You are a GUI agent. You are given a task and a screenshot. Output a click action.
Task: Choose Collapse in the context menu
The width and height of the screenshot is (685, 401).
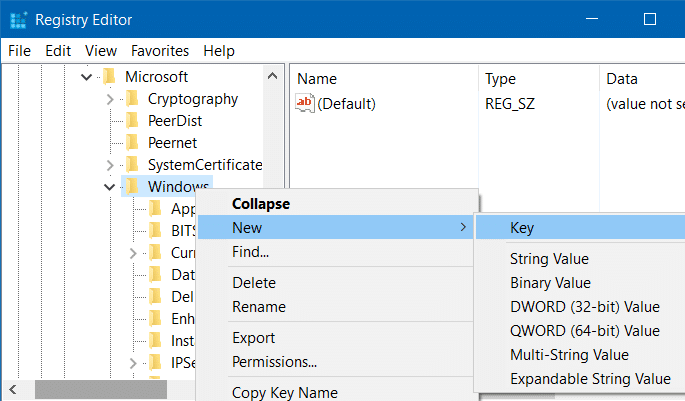(x=335, y=204)
